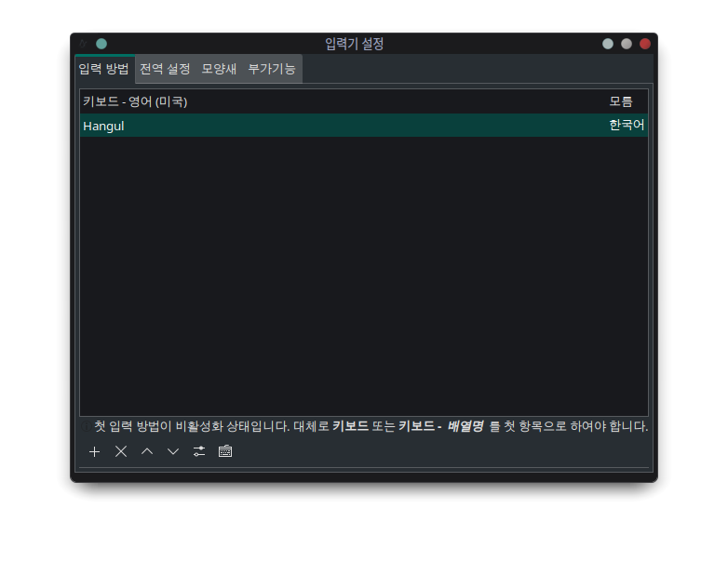Minimize the 입력기 설정 window

[x=608, y=44]
